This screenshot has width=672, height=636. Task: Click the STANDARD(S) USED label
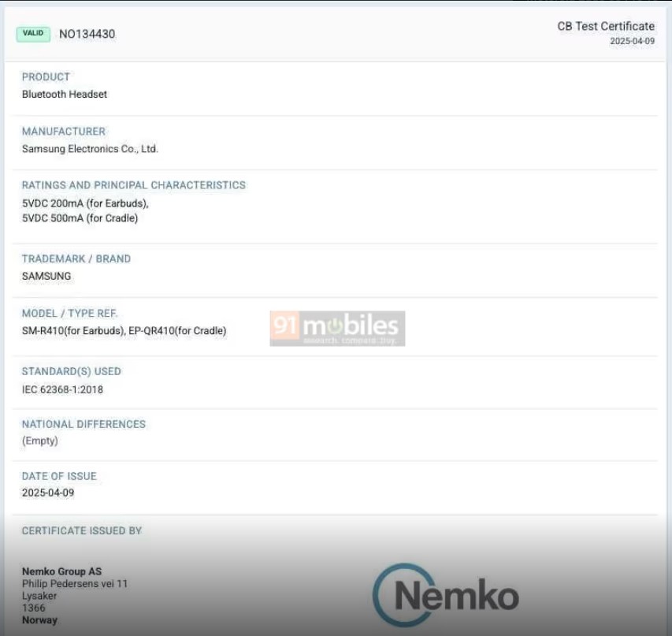tap(71, 371)
